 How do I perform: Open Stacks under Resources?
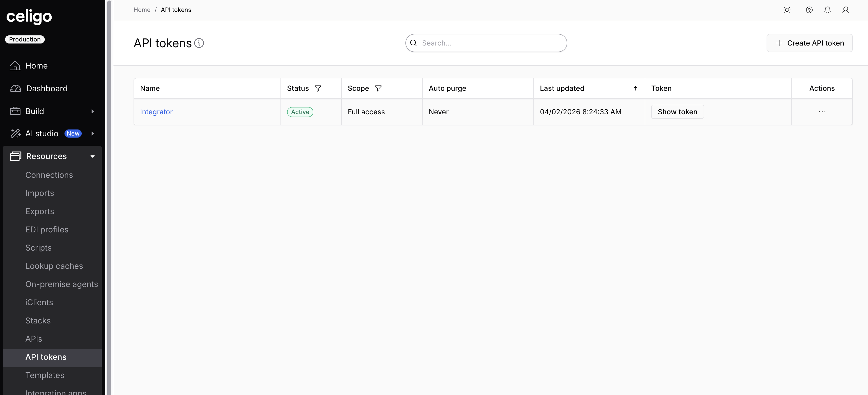coord(38,320)
